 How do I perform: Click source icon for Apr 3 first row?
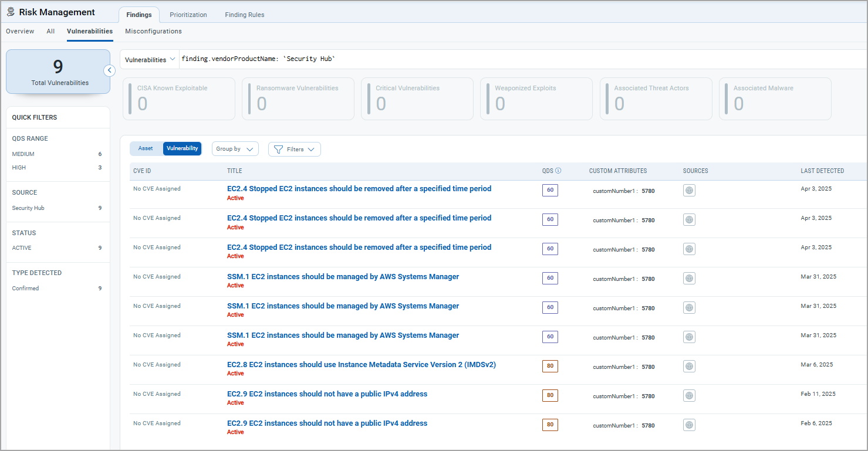[689, 191]
